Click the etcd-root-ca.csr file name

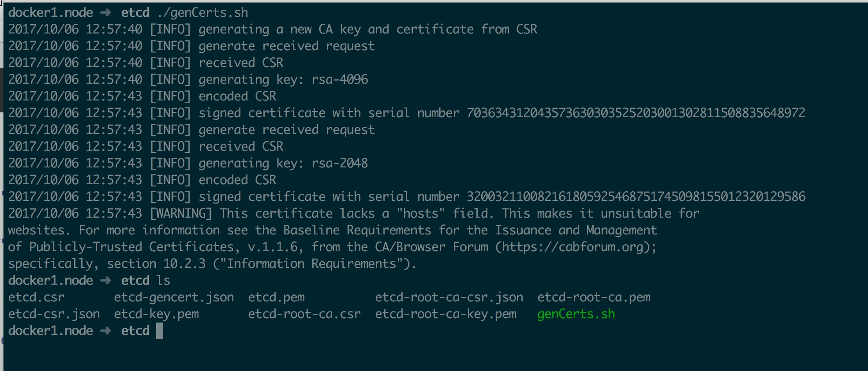[x=304, y=314]
